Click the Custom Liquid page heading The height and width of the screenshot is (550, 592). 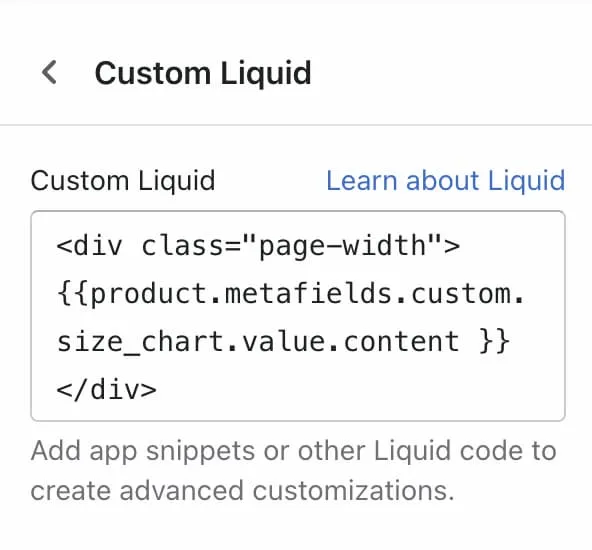coord(203,73)
